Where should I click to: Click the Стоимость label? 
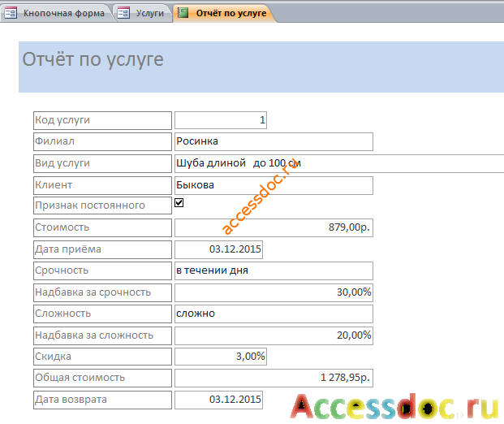pos(102,227)
